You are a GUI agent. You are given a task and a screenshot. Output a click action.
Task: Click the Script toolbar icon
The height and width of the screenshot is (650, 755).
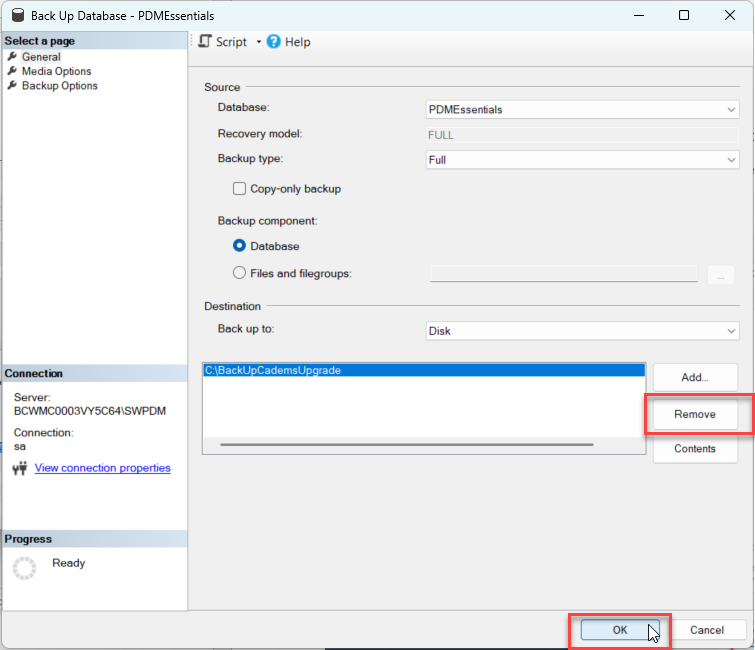coord(205,41)
